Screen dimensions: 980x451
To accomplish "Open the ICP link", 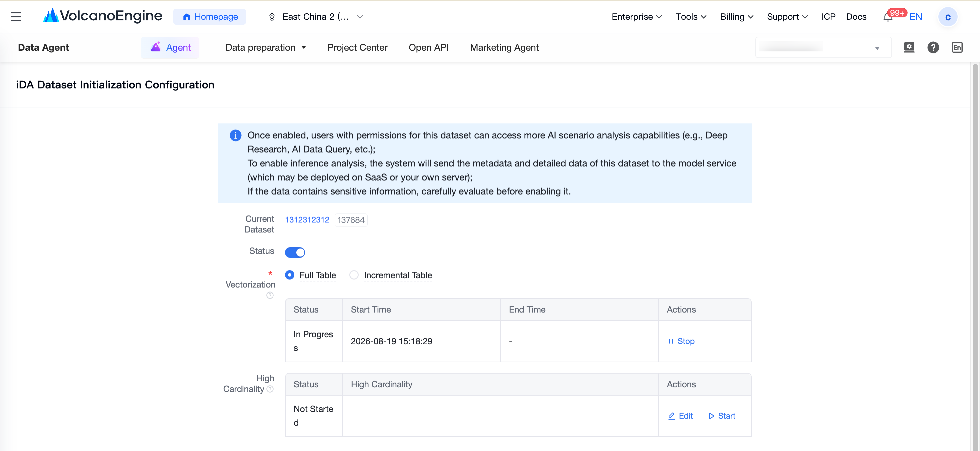I will [828, 17].
